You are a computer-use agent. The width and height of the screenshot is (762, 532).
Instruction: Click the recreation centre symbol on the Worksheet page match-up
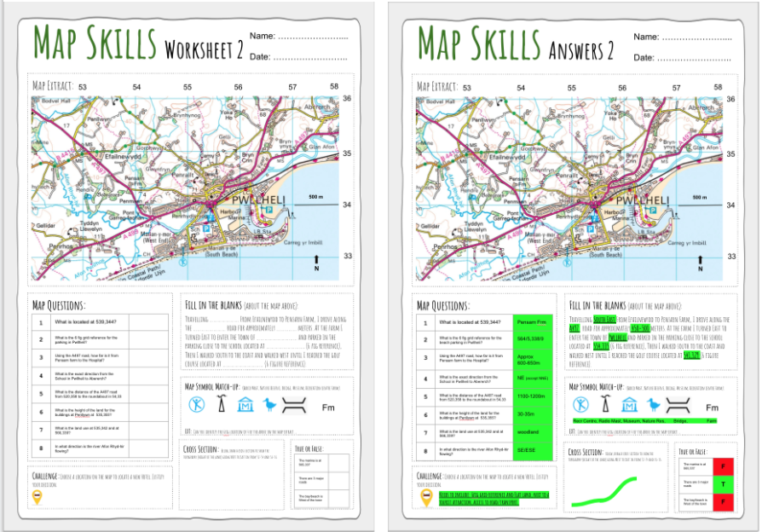[197, 405]
